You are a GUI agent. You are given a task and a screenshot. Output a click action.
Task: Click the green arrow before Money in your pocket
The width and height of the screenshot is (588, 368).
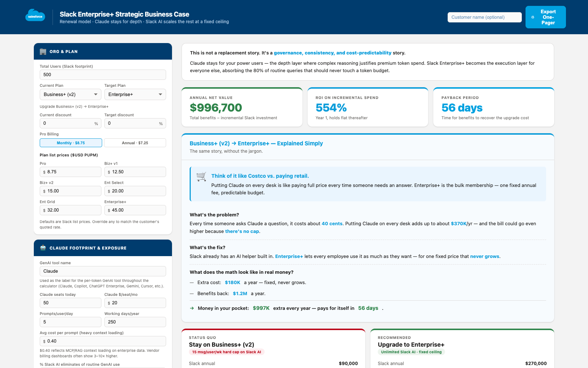click(x=192, y=308)
